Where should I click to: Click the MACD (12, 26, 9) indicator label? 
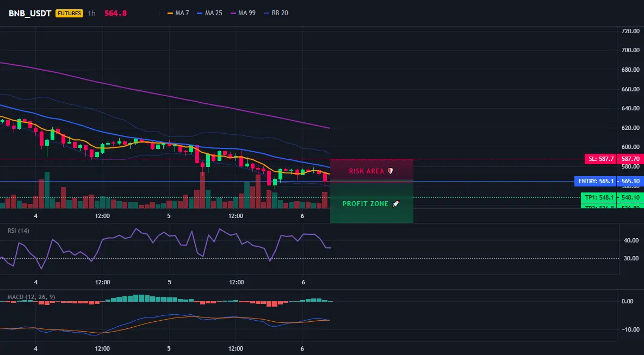(31, 297)
